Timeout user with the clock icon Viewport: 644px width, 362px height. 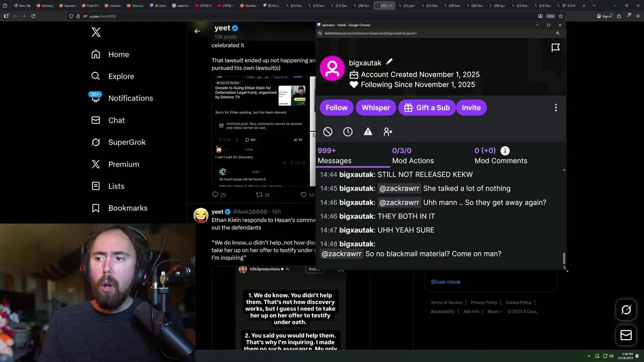pos(348,132)
